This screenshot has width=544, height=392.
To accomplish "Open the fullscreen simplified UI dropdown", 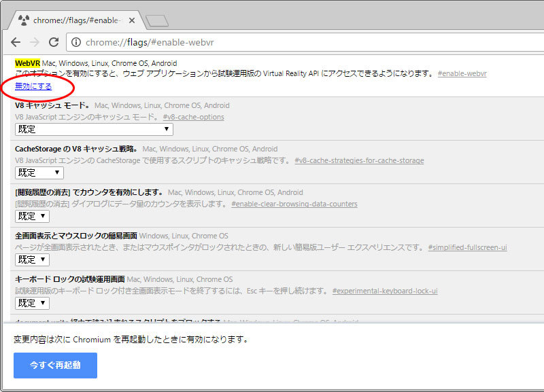I will pos(32,260).
